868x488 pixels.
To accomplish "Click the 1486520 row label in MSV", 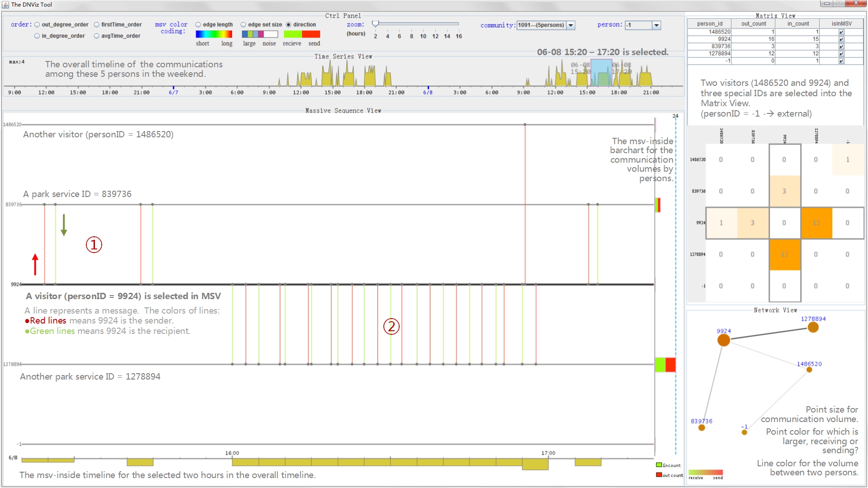I will coord(12,124).
